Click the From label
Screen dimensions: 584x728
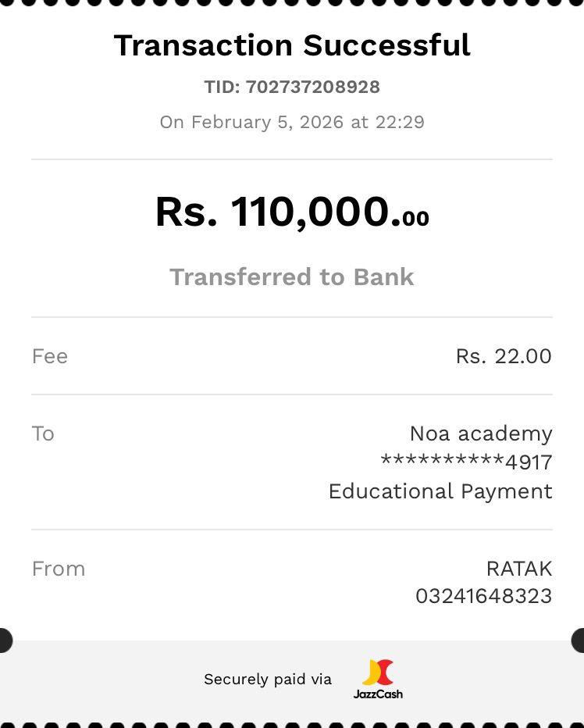click(59, 569)
